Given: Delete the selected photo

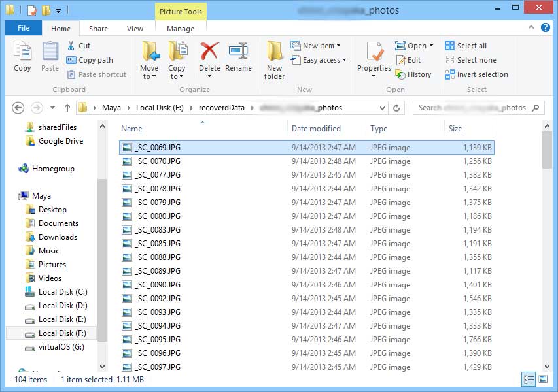Looking at the screenshot, I should [x=209, y=57].
